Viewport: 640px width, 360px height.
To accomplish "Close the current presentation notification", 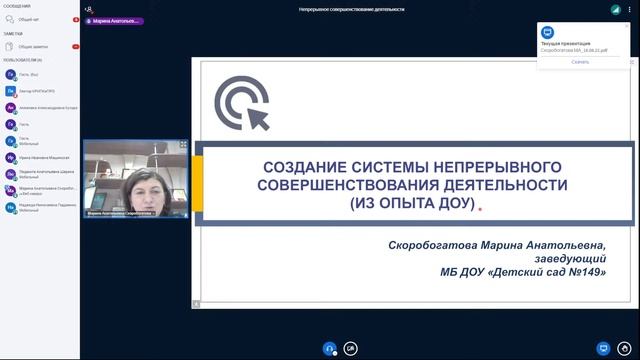I will click(627, 26).
